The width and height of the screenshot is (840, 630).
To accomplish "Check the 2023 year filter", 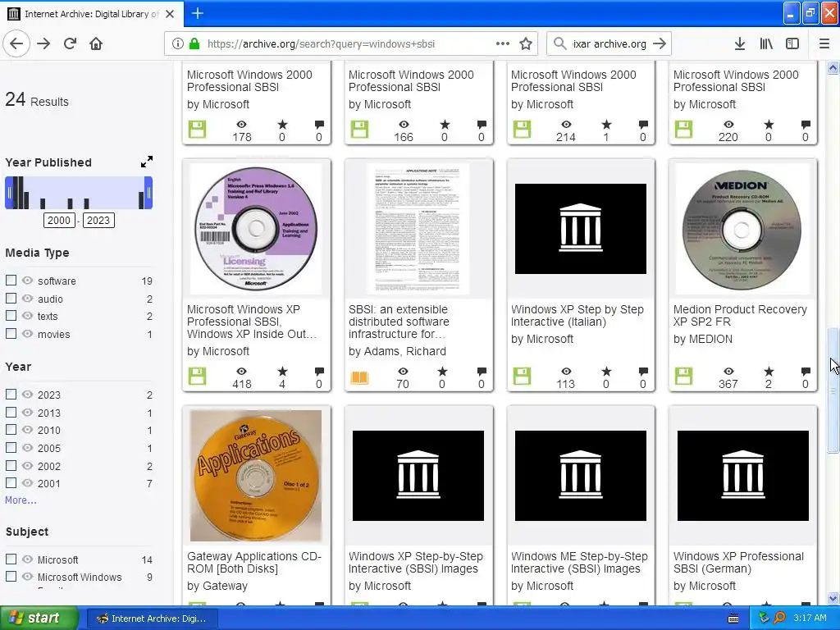I will click(x=11, y=394).
